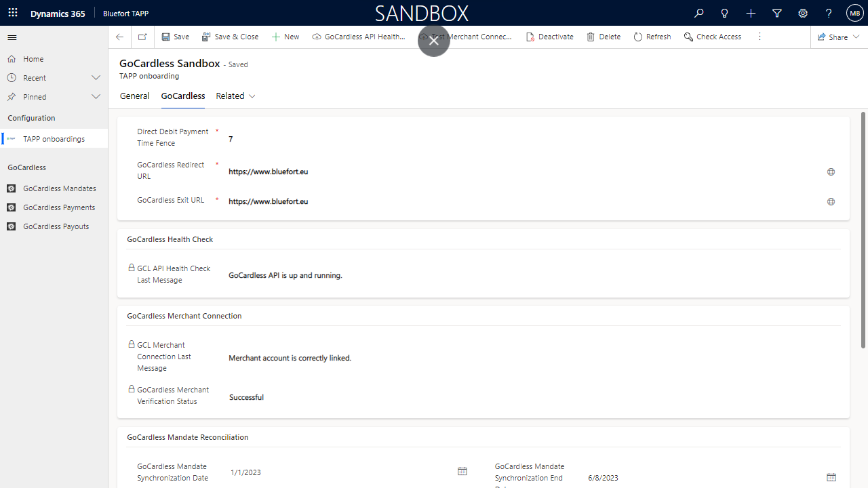Edit Synchronization End Date 6/8/2023
Viewport: 868px width, 488px height.
click(x=704, y=478)
